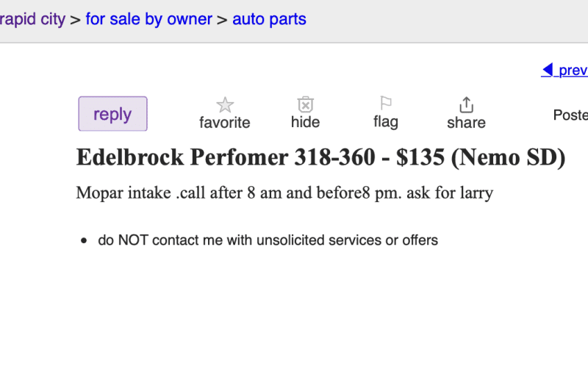Click the share upload-arrow icon
Viewport: 588px width, 391px height.
[x=466, y=104]
